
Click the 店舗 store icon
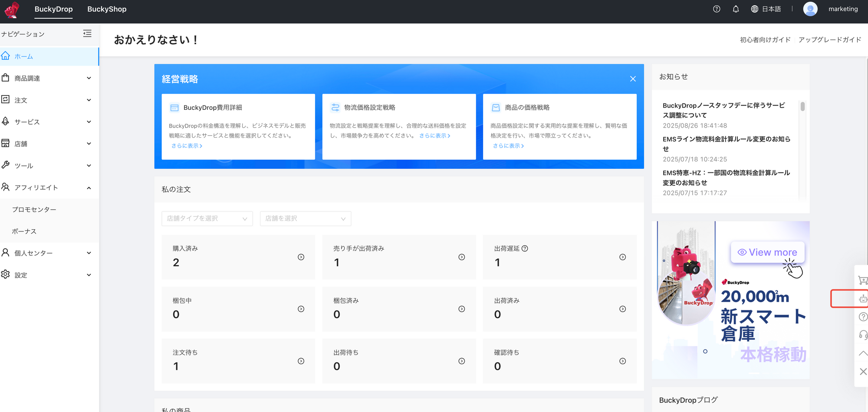click(x=5, y=143)
